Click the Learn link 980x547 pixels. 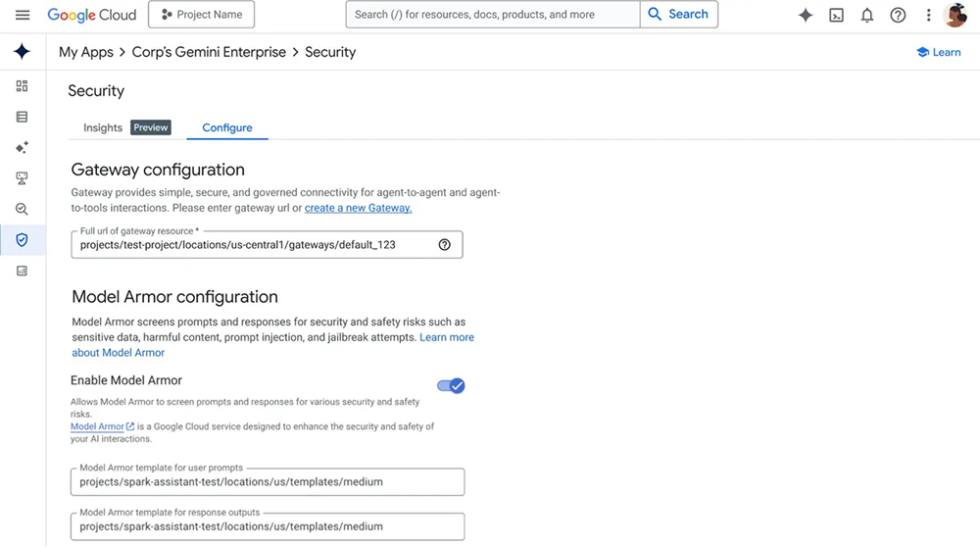click(x=939, y=53)
